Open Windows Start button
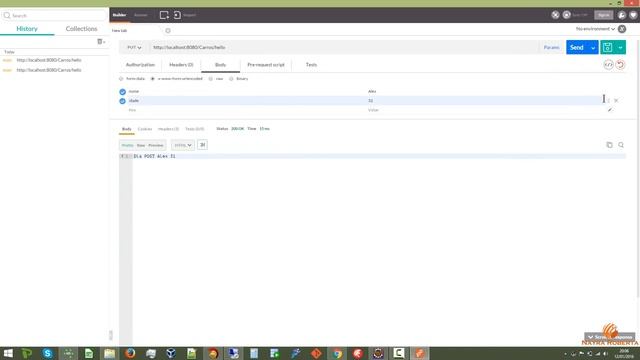Viewport: 640px width, 360px height. tap(8, 353)
